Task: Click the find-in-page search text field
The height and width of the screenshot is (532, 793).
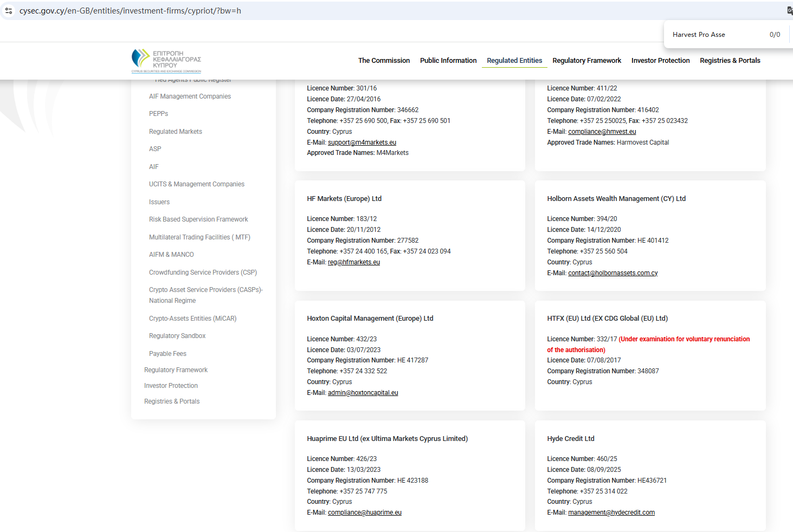Action: pyautogui.click(x=715, y=35)
